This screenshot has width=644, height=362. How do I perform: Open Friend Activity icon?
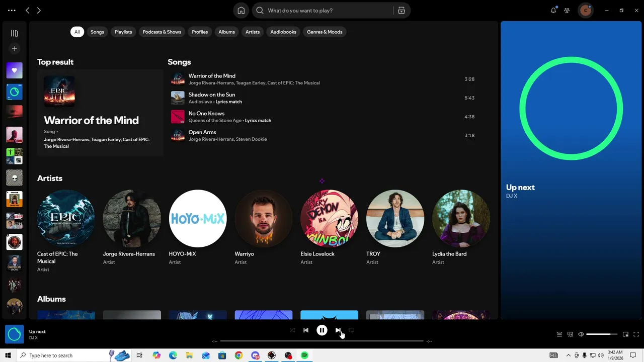point(567,11)
